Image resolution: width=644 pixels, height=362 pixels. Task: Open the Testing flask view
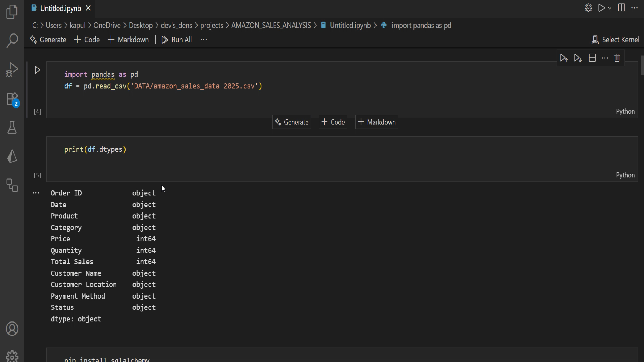click(x=12, y=127)
